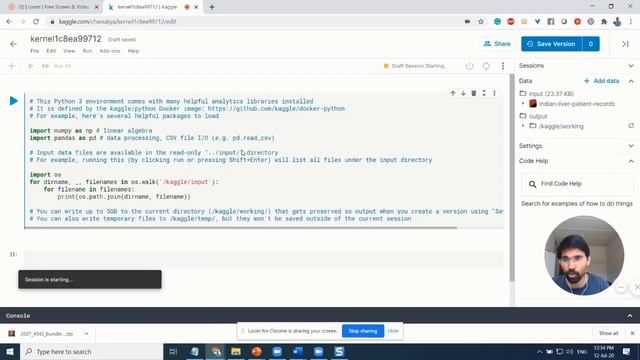The width and height of the screenshot is (640, 360).
Task: Open the Run menu
Action: [87, 51]
